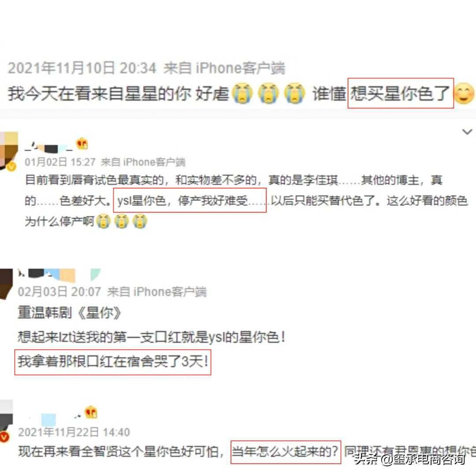Click the 2021年11月22日 14:40 timestamp
This screenshot has width=476, height=476.
pos(74,432)
